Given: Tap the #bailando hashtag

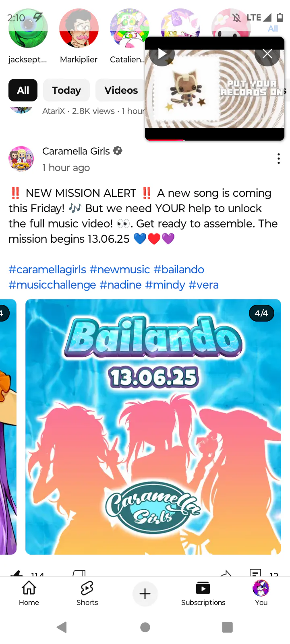Looking at the screenshot, I should click(179, 269).
